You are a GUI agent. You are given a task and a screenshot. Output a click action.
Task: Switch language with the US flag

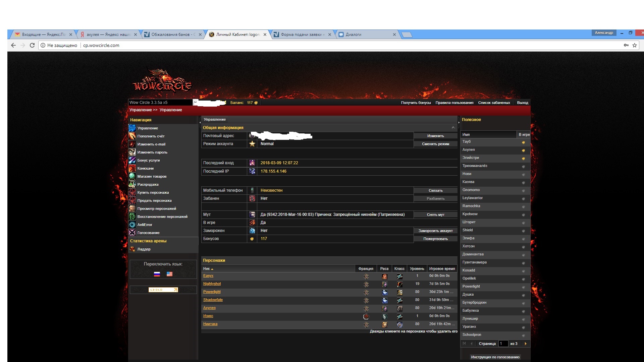pos(169,274)
